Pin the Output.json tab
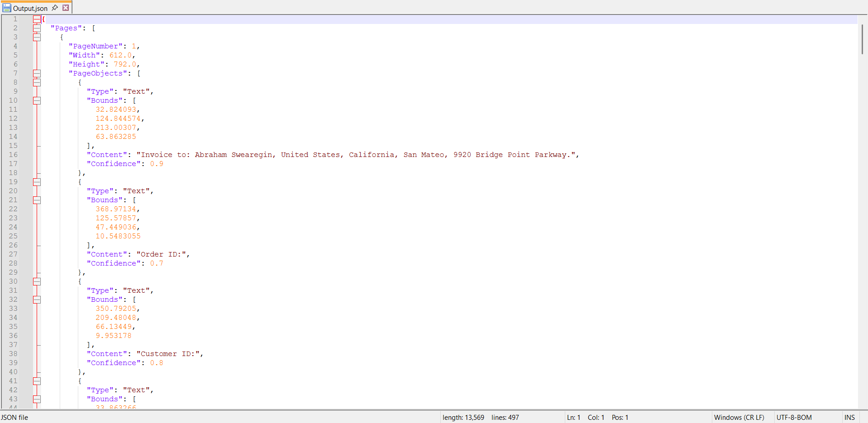This screenshot has width=868, height=423. (55, 8)
